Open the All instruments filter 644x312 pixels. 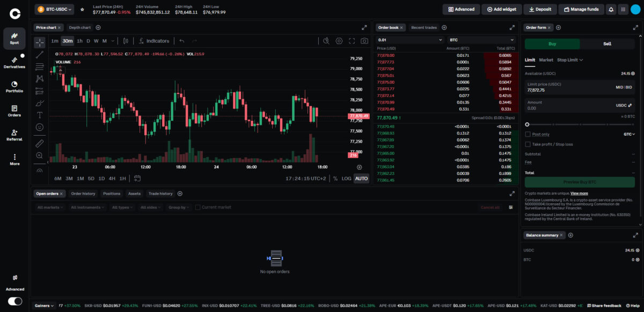tap(87, 207)
